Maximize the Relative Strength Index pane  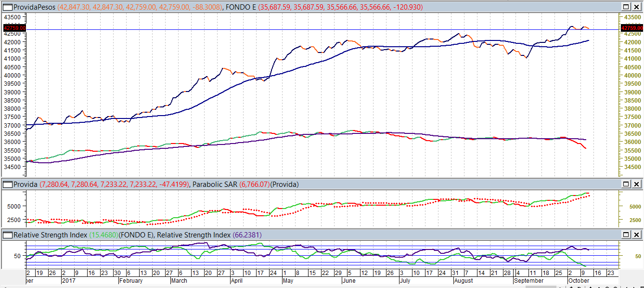(x=626, y=235)
